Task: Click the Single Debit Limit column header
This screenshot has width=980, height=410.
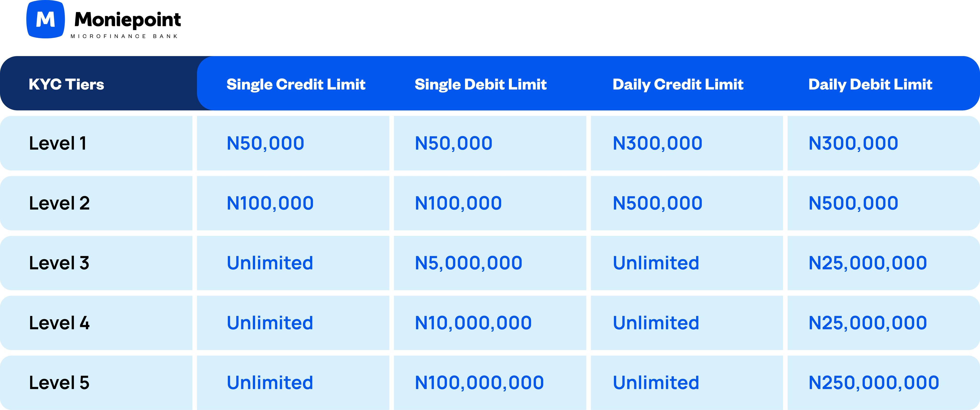Action: click(x=480, y=85)
